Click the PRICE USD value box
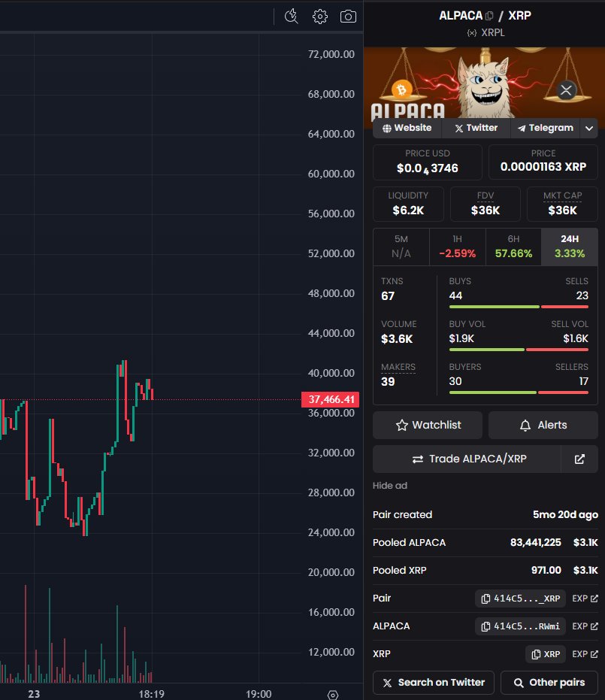The image size is (605, 700). pos(428,162)
